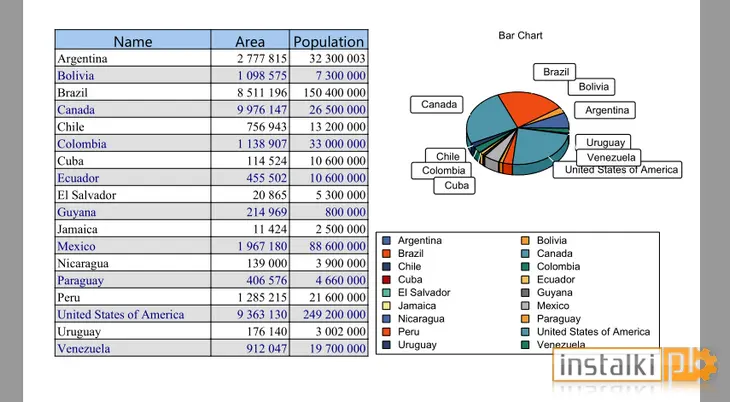
Task: Click the Brazil legend color swatch
Action: tap(386, 253)
